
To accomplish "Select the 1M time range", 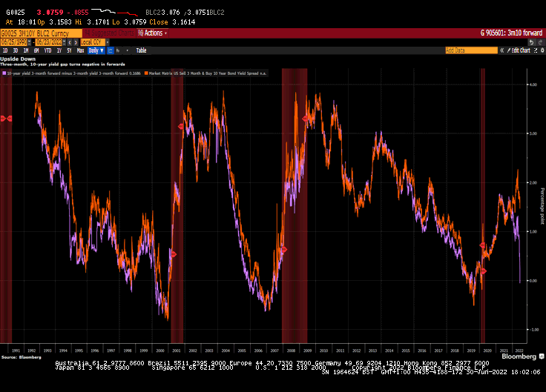I will point(26,50).
